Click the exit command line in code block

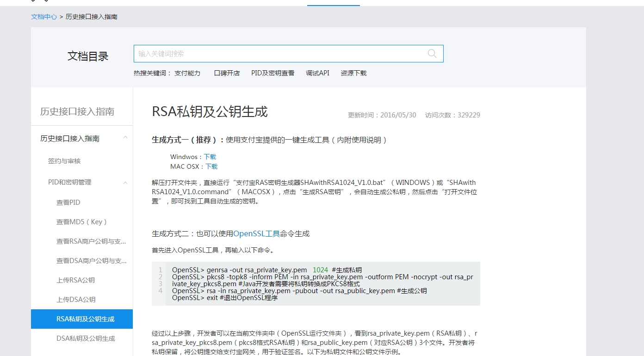225,298
